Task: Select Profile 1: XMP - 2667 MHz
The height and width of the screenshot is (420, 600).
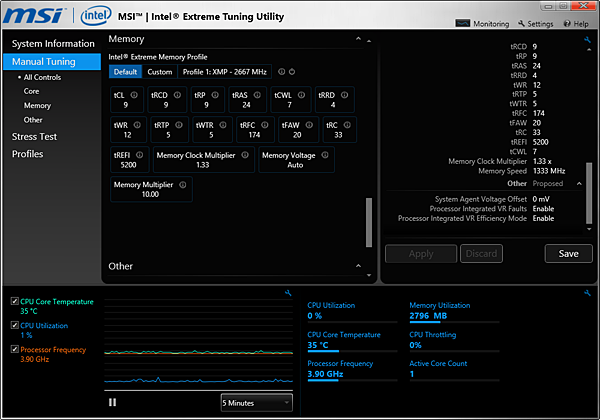Action: coord(226,72)
